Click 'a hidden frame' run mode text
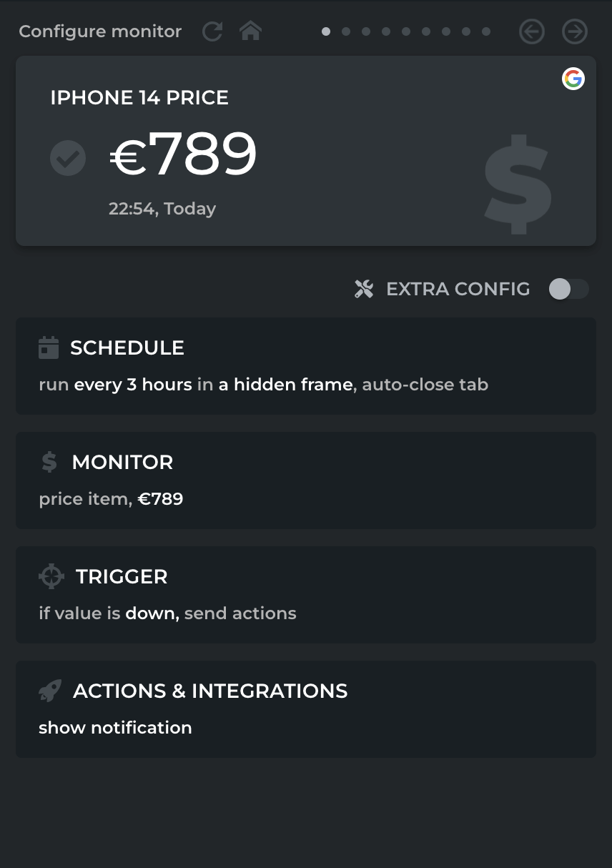Image resolution: width=612 pixels, height=868 pixels. click(x=285, y=385)
